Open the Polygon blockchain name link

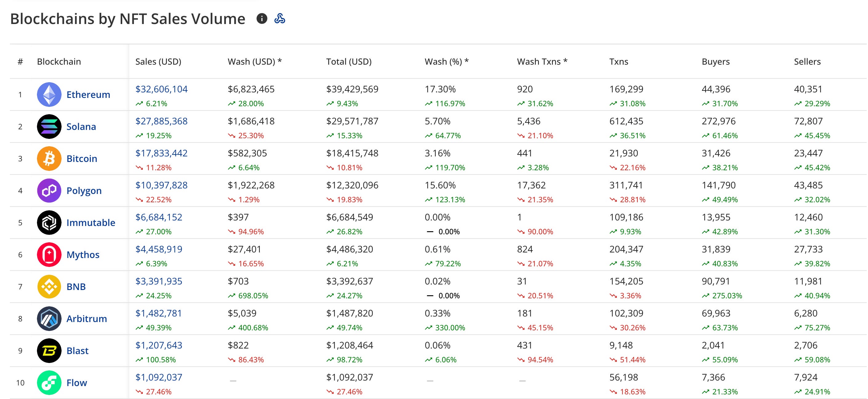click(x=84, y=190)
